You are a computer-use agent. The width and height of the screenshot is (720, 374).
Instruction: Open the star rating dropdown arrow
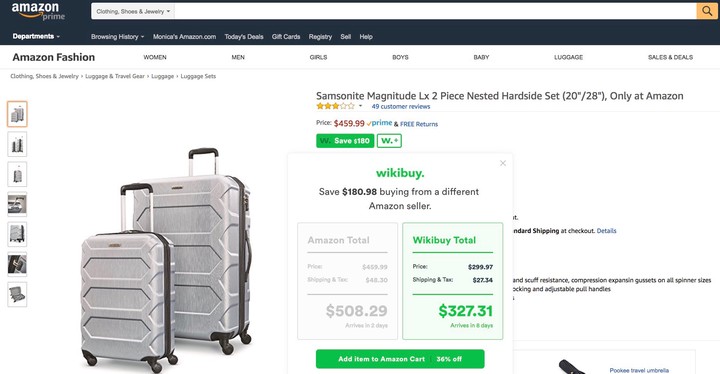360,106
